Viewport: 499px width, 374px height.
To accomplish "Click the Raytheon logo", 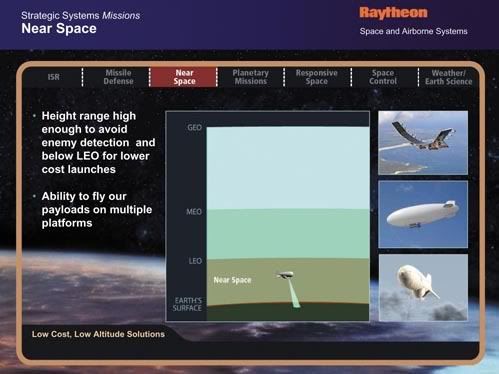I will coord(393,13).
